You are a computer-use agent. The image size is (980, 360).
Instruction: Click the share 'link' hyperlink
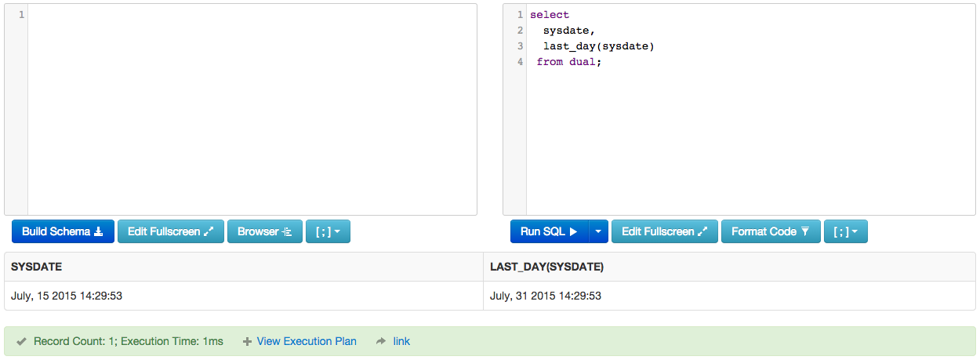tap(401, 341)
